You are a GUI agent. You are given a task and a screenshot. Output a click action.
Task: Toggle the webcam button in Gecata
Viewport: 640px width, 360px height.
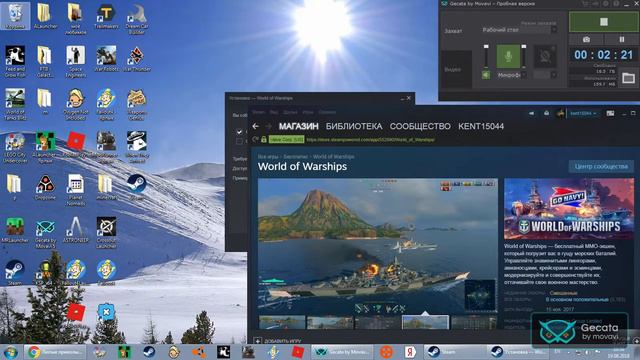coord(545,56)
